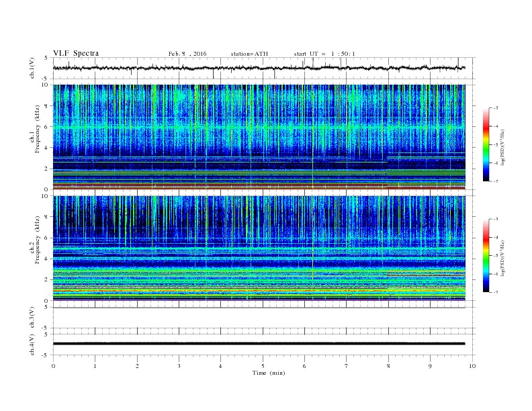
Task: Click the "-3" label on ch.1 colorbar
Action: (495, 108)
